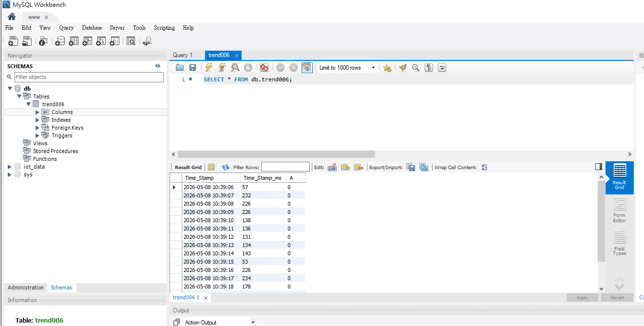Stop the running query
Screen dimensions: 644x326
click(x=248, y=68)
